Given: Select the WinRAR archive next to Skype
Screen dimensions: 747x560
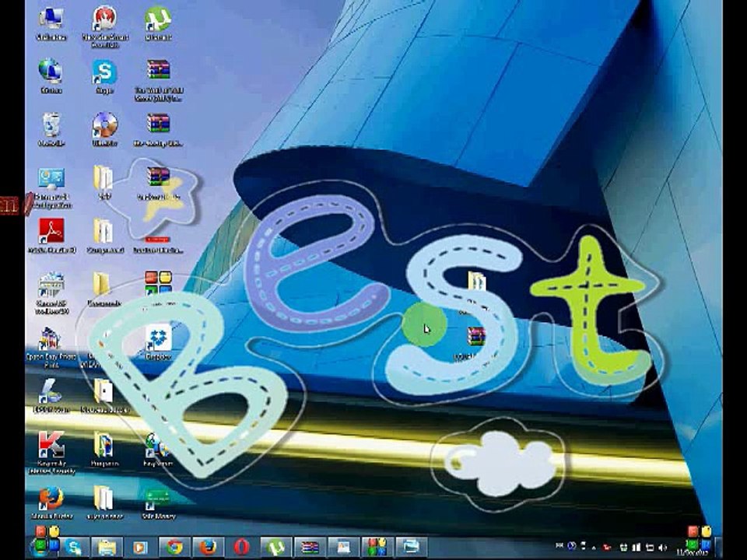Looking at the screenshot, I should [159, 80].
